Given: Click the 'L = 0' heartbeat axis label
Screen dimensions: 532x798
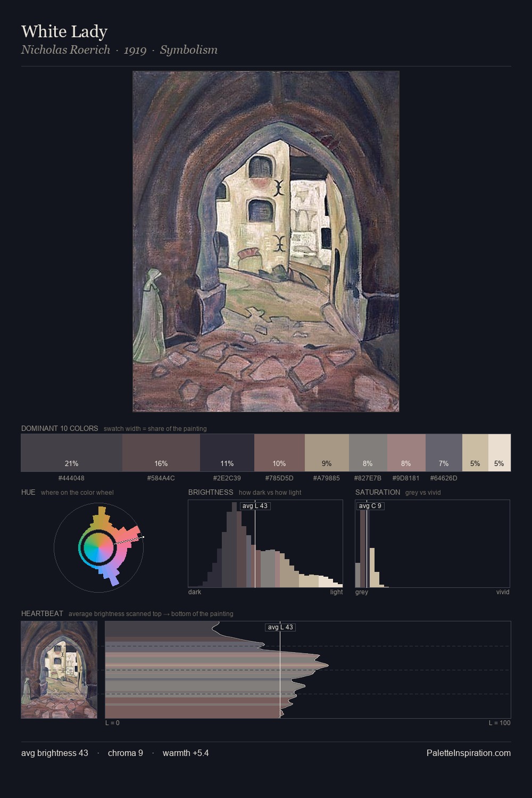Looking at the screenshot, I should [x=112, y=723].
